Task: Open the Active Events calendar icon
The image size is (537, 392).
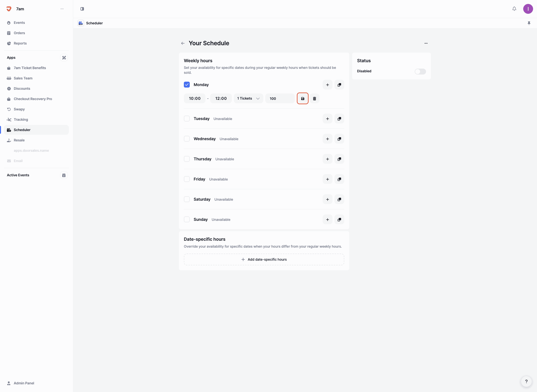Action: click(64, 175)
